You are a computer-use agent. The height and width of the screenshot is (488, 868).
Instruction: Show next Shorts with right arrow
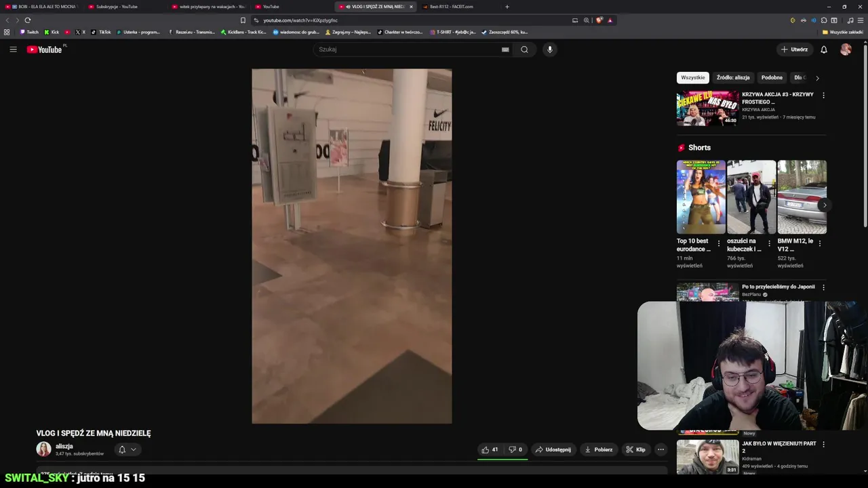[824, 205]
